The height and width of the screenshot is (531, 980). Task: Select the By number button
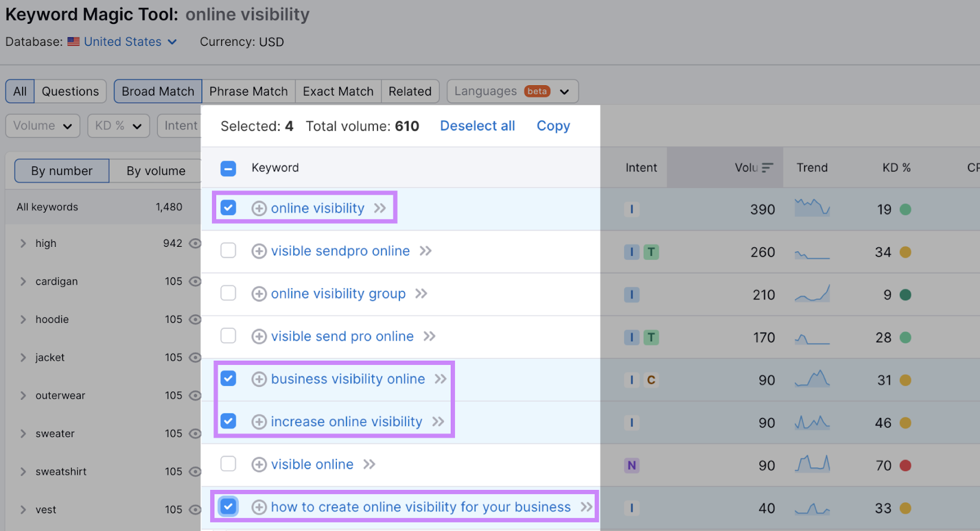pyautogui.click(x=62, y=171)
